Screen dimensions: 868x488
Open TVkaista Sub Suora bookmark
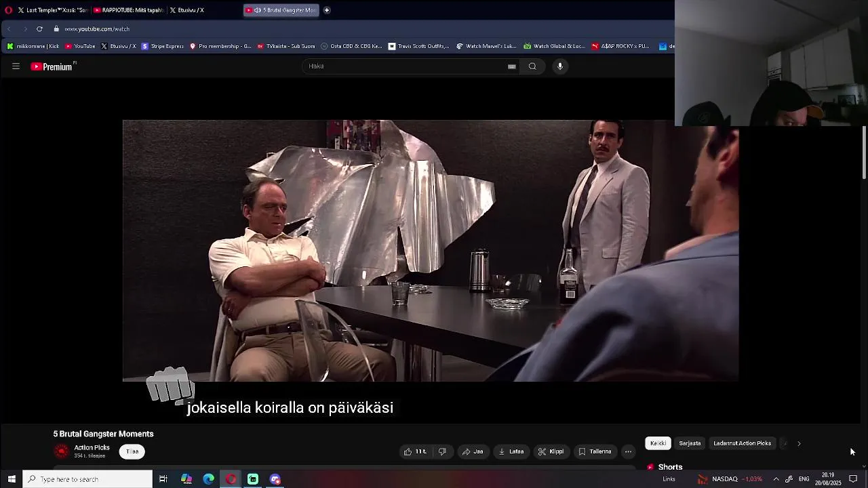click(286, 46)
